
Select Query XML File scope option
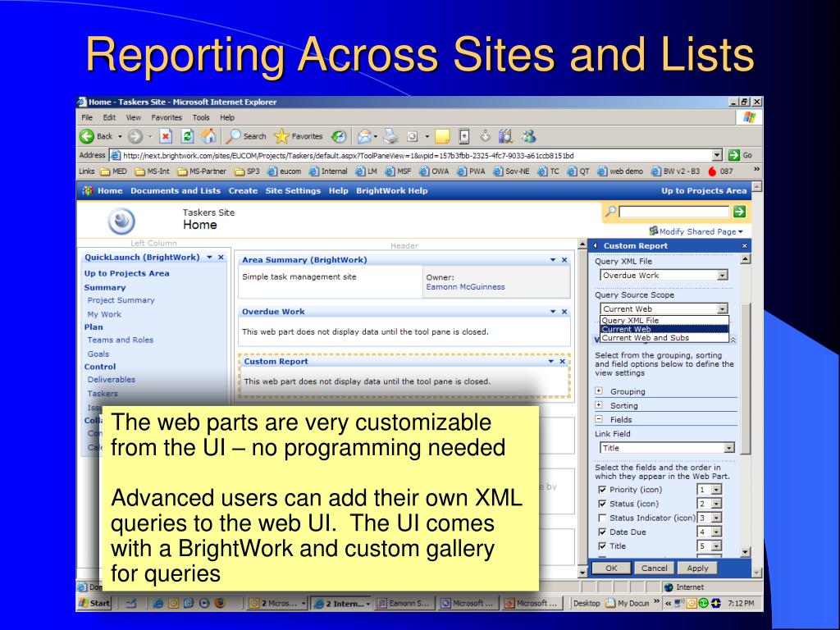tap(664, 321)
